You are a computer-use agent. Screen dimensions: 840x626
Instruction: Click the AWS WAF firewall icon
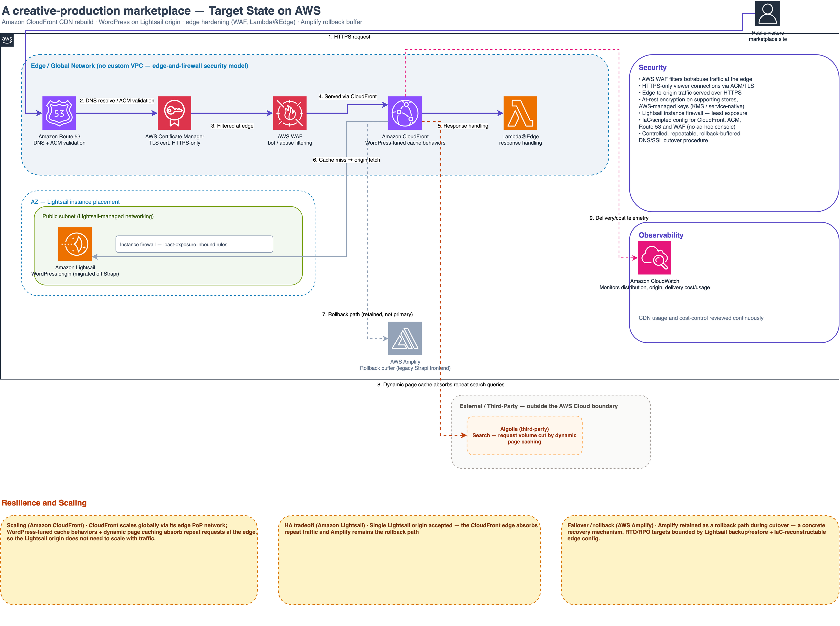click(290, 113)
